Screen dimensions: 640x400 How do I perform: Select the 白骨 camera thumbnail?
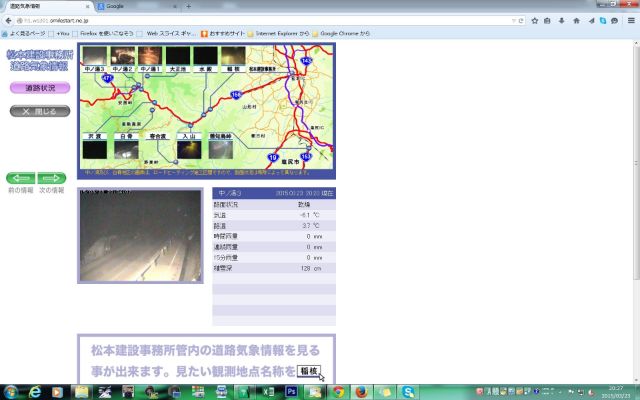pyautogui.click(x=125, y=150)
